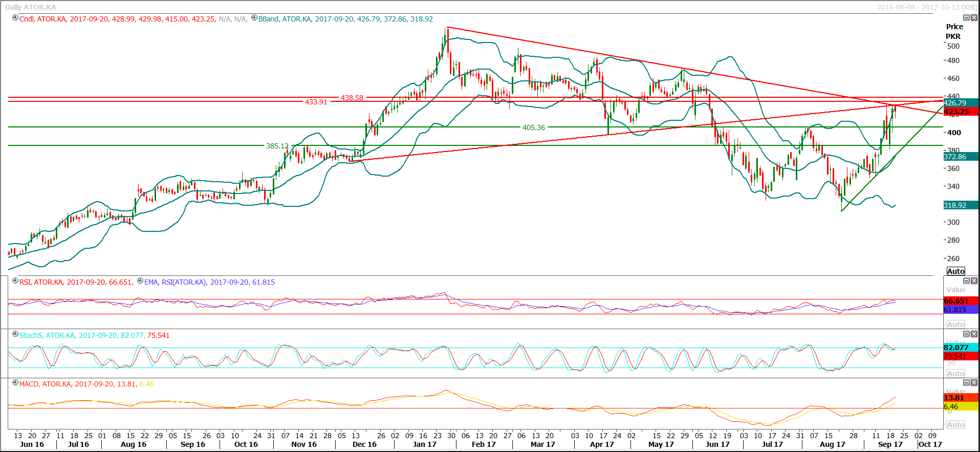Maximize the price chart pane
This screenshot has height=452, width=980.
(966, 17)
